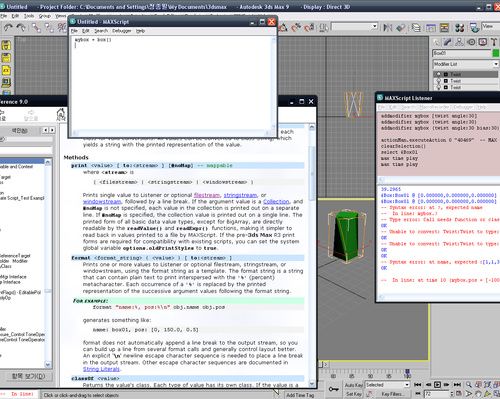This screenshot has height=399, width=500.
Task: Click the Go to End playback button
Action: click(x=457, y=385)
